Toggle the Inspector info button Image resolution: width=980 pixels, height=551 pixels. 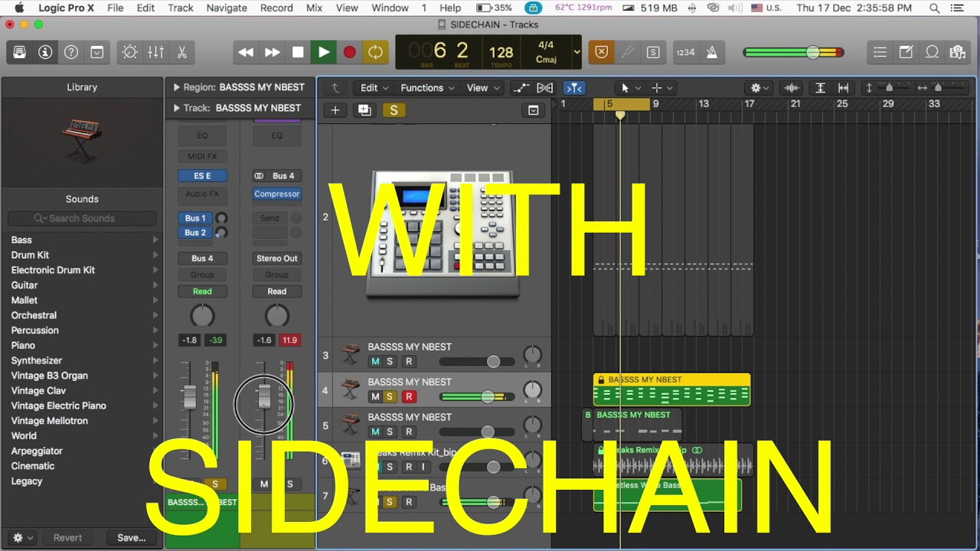coord(45,52)
